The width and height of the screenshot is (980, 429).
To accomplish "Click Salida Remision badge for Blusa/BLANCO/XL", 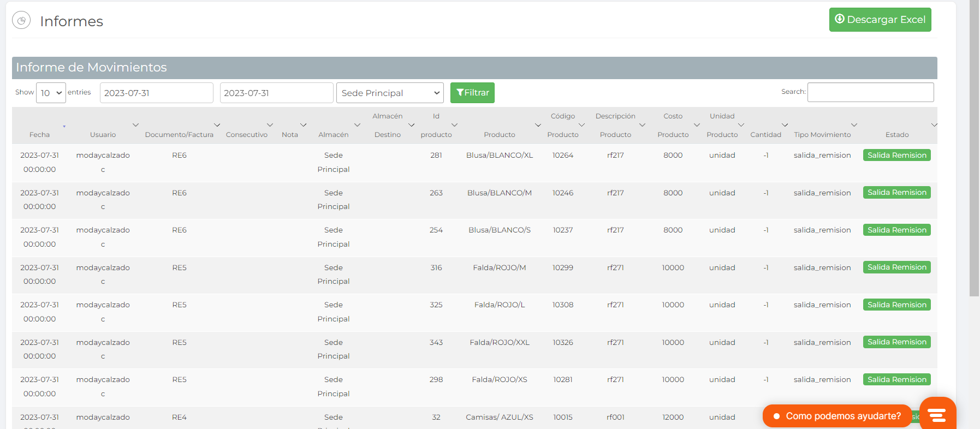I will (x=897, y=155).
